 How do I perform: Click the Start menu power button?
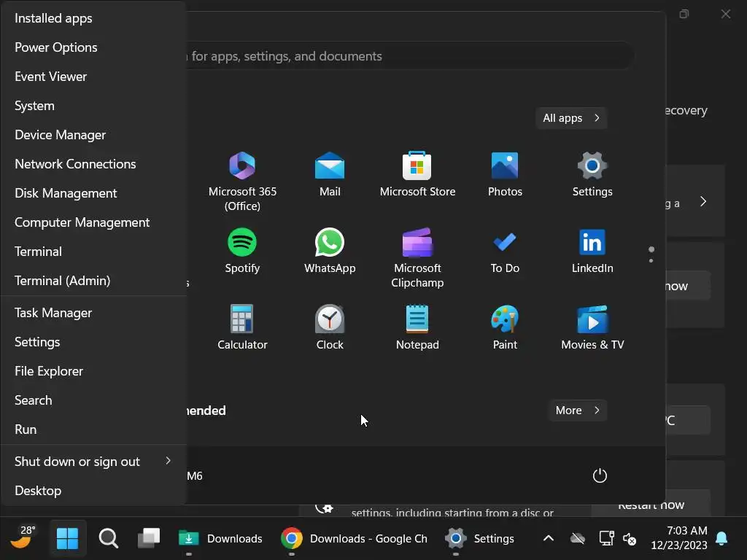pos(600,475)
